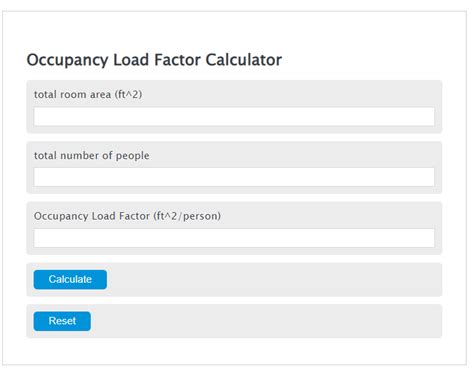
Task: Click the word 'Calculator' in the heading
Action: pos(244,60)
